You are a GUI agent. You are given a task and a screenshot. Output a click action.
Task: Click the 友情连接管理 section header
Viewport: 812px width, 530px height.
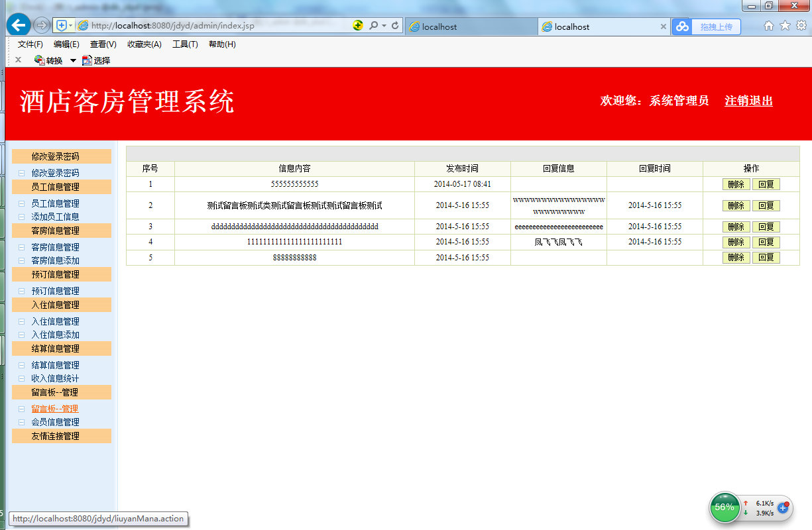click(x=62, y=436)
